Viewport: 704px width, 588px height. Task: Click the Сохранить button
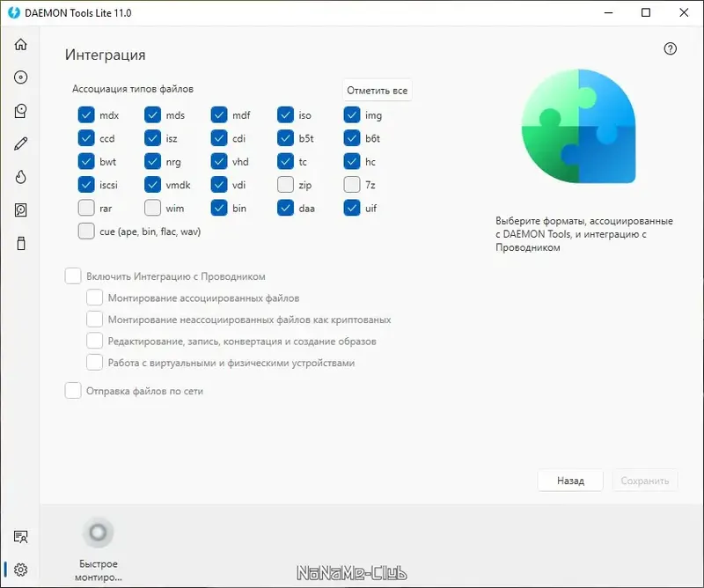[645, 481]
